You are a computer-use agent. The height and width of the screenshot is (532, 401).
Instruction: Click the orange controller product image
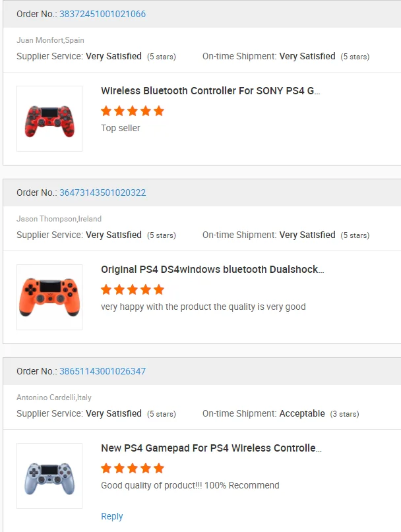click(49, 297)
